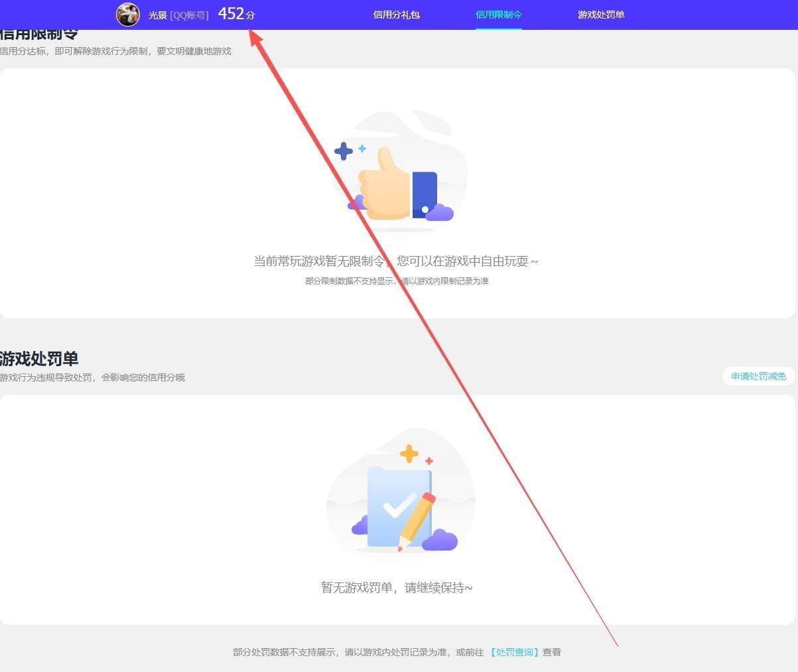
Task: Click the 452分 credit score
Action: [236, 14]
